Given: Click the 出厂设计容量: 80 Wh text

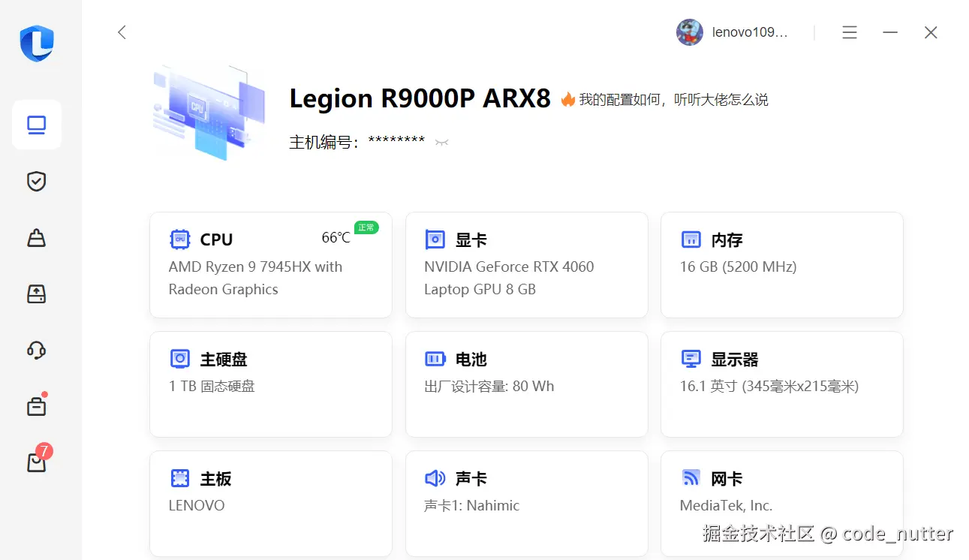Looking at the screenshot, I should click(489, 386).
